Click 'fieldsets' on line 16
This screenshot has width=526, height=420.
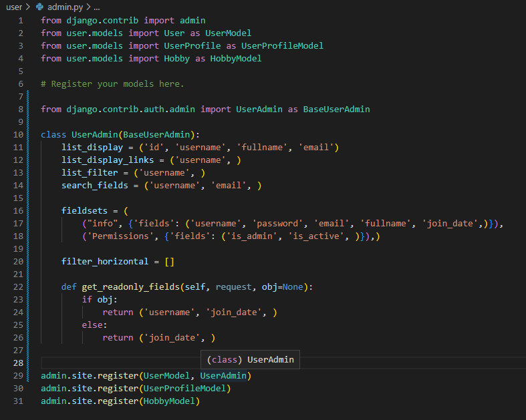tap(84, 211)
